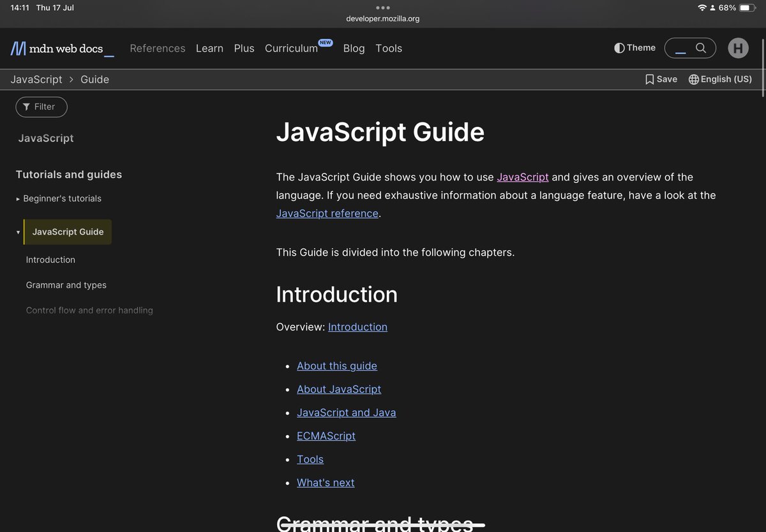766x532 pixels.
Task: Open the ECMAScript link
Action: (x=326, y=436)
